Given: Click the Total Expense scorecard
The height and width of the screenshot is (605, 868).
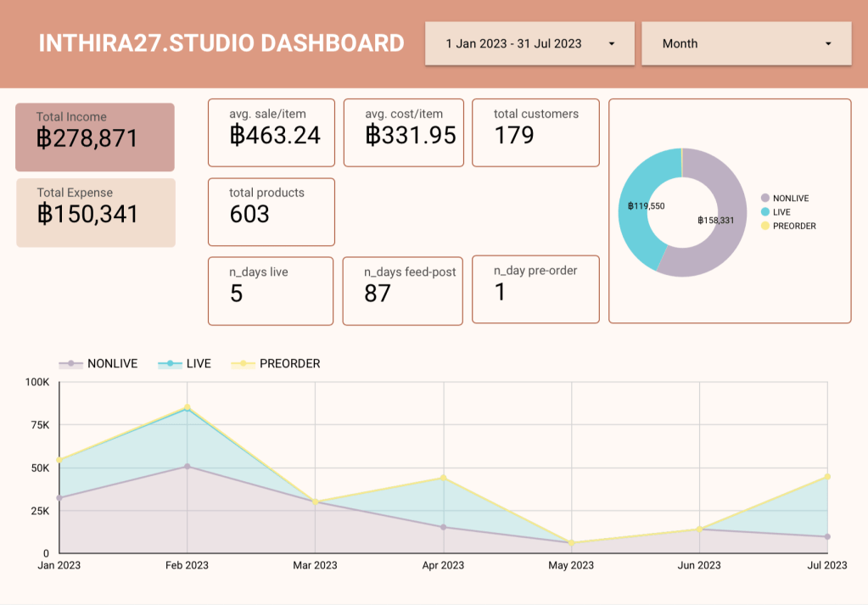Looking at the screenshot, I should tap(95, 212).
